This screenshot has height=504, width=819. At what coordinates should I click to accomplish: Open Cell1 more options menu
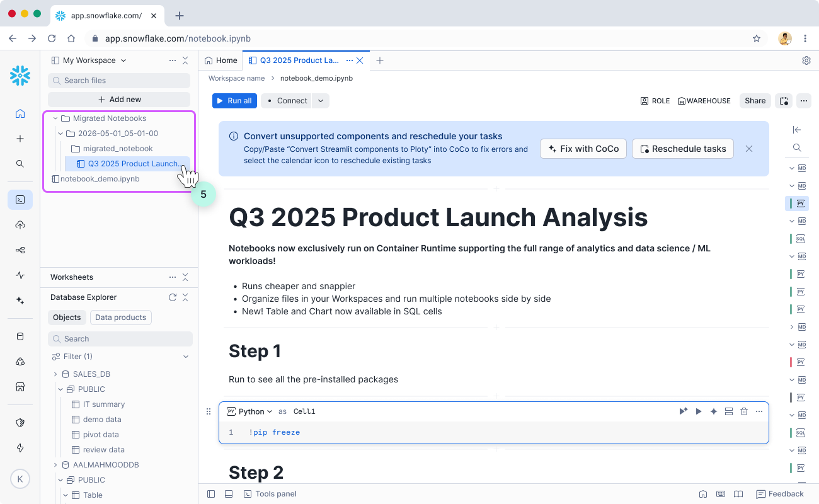point(759,411)
